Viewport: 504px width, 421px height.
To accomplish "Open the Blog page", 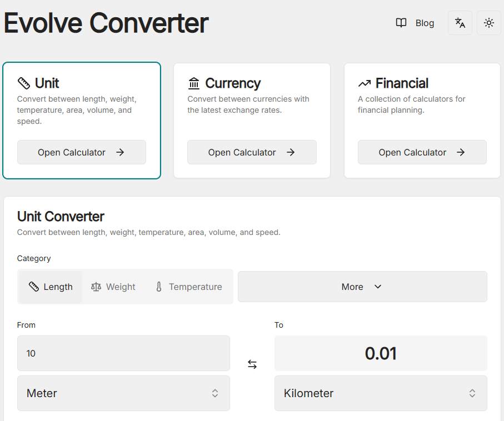I will point(425,23).
